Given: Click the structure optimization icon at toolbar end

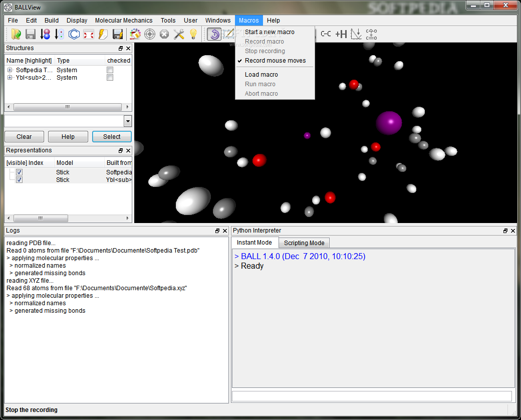Looking at the screenshot, I should coord(371,34).
